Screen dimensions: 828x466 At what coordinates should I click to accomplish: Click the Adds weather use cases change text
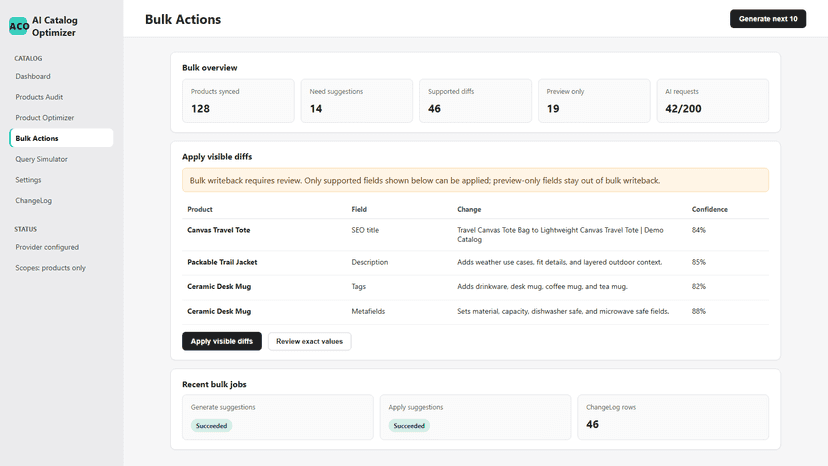click(559, 262)
